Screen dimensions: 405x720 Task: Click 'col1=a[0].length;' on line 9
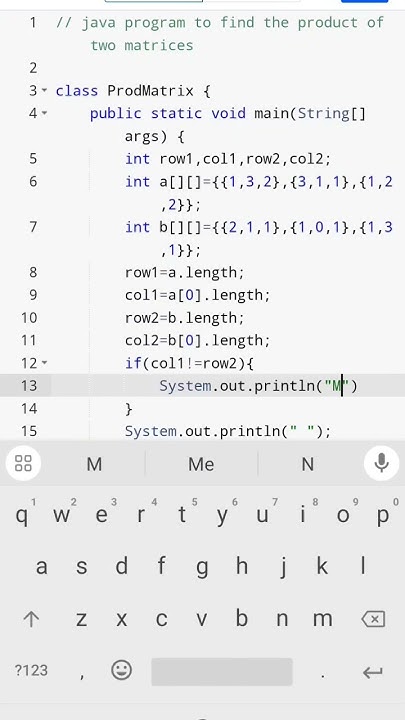tap(197, 295)
